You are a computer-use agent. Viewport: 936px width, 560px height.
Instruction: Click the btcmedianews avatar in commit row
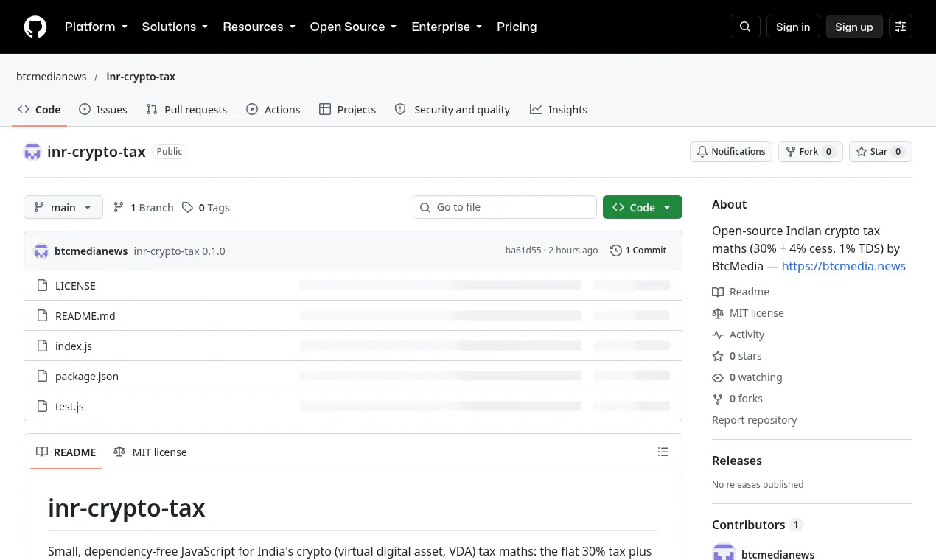click(x=41, y=251)
